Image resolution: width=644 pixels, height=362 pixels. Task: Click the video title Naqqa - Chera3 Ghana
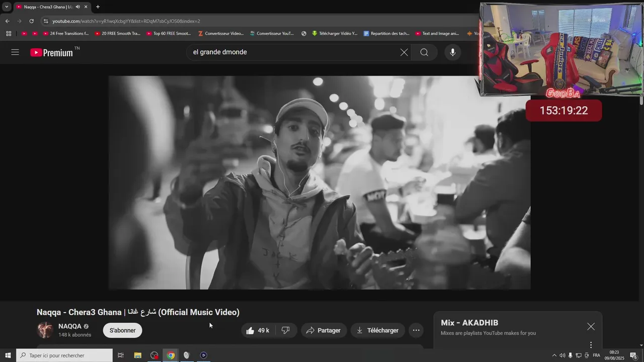pyautogui.click(x=138, y=312)
